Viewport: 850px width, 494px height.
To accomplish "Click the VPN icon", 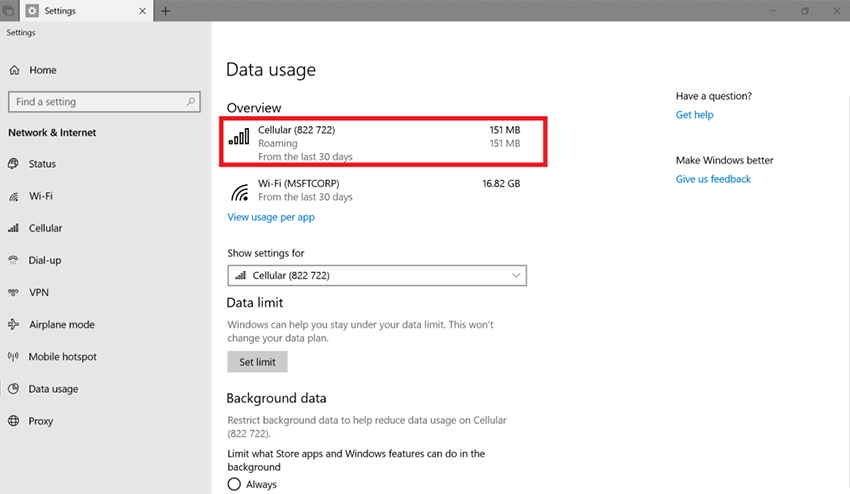I will click(14, 292).
